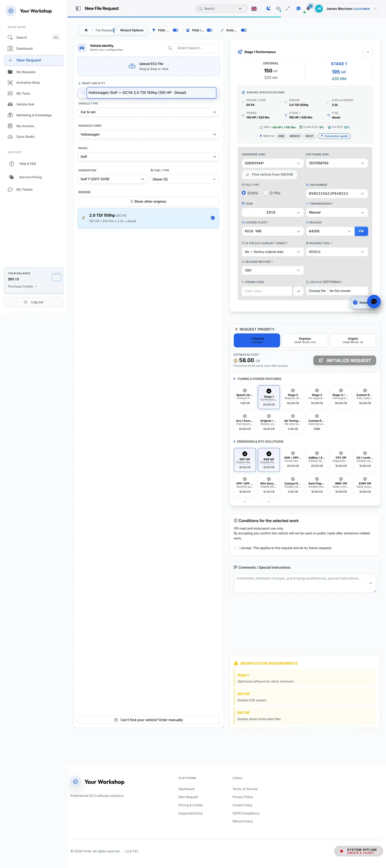
Task: Collapse the sidebar panel icon
Action: click(78, 9)
